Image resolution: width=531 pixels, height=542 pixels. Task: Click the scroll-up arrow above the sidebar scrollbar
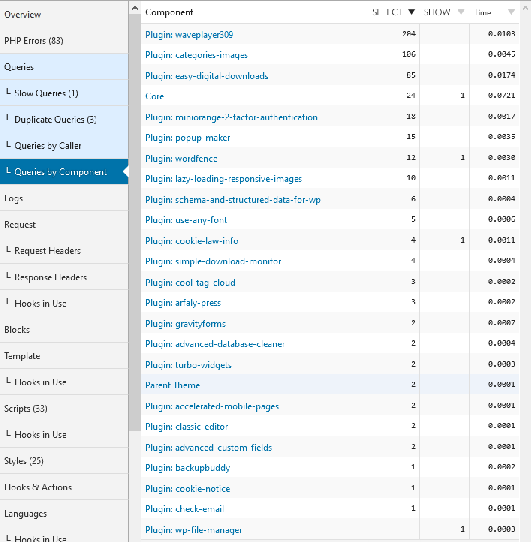(x=135, y=8)
